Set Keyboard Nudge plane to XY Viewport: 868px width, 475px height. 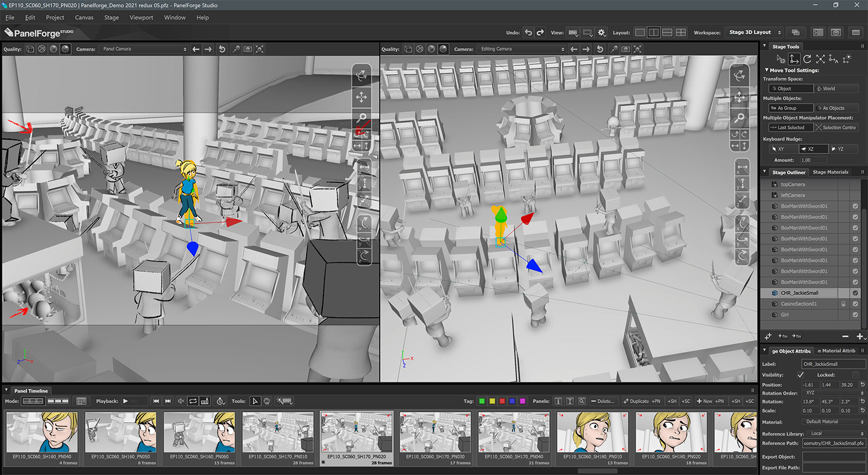[784, 149]
